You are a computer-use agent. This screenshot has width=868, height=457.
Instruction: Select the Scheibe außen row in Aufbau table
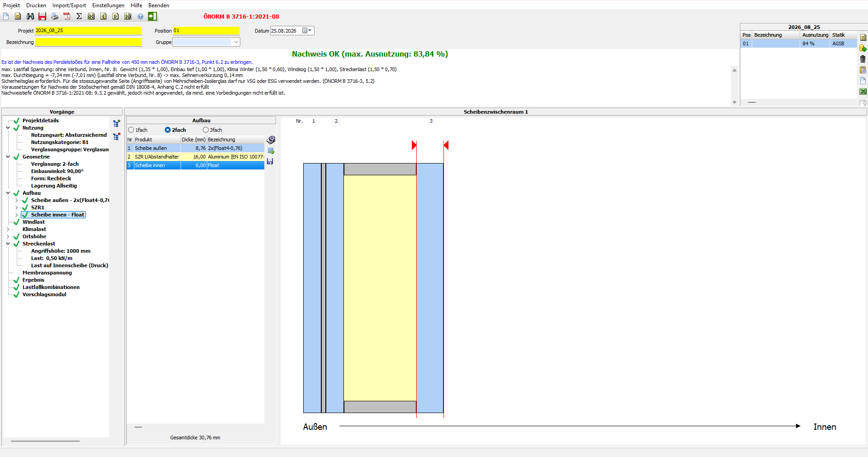(x=196, y=148)
